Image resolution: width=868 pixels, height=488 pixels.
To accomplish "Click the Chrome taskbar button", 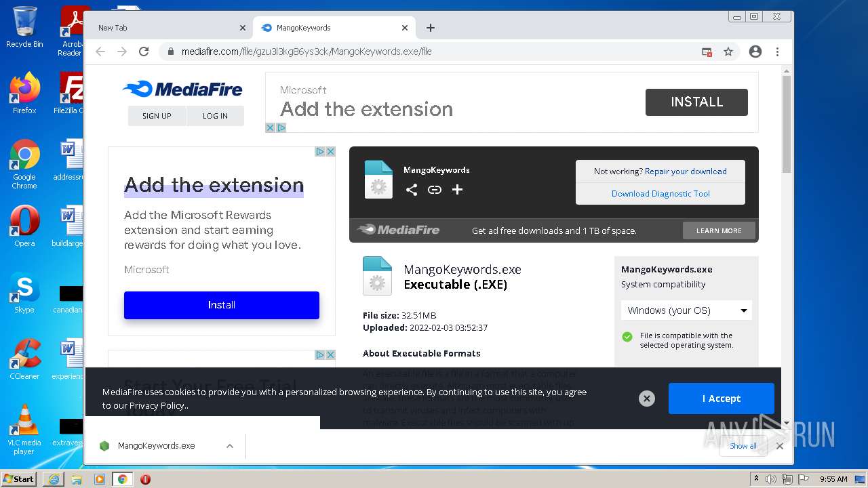I will pos(122,479).
